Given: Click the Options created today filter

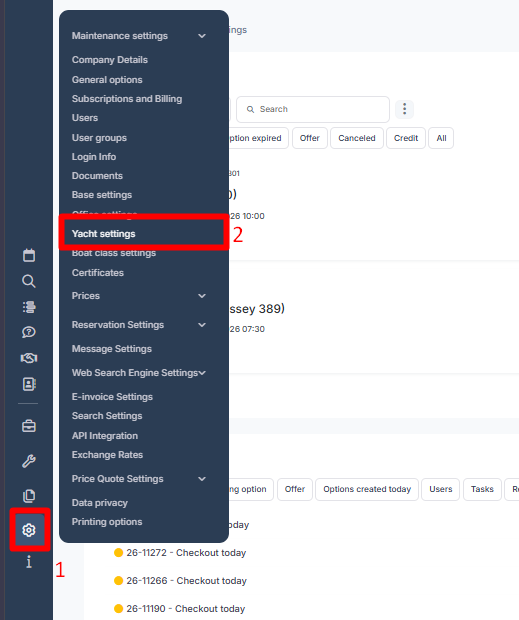Looking at the screenshot, I should pos(367,489).
